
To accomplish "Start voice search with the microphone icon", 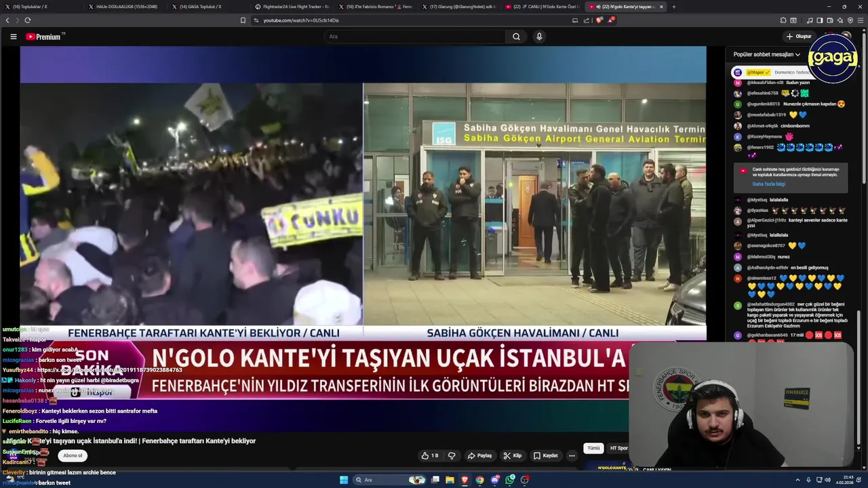I will (539, 37).
